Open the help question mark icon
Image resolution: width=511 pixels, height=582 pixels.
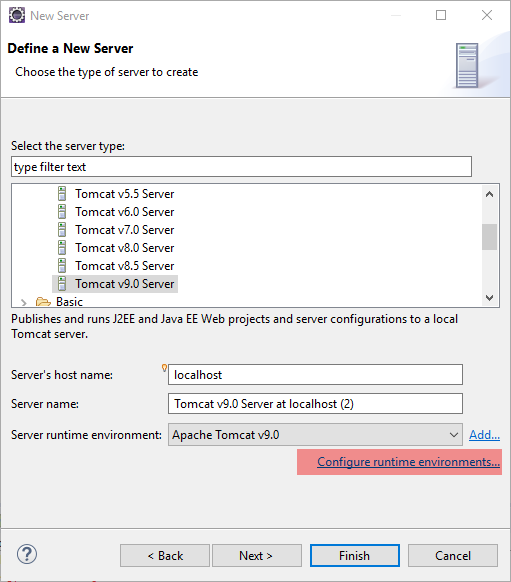[27, 555]
